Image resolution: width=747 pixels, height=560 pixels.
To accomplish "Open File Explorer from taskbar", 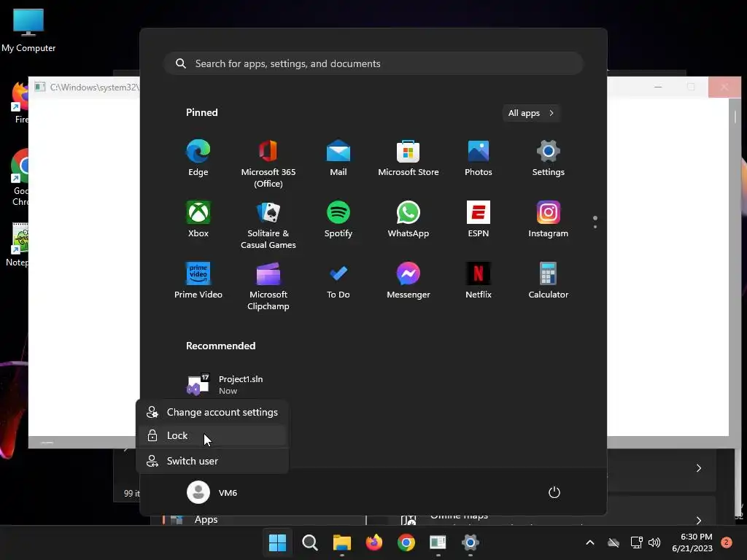I will click(342, 542).
